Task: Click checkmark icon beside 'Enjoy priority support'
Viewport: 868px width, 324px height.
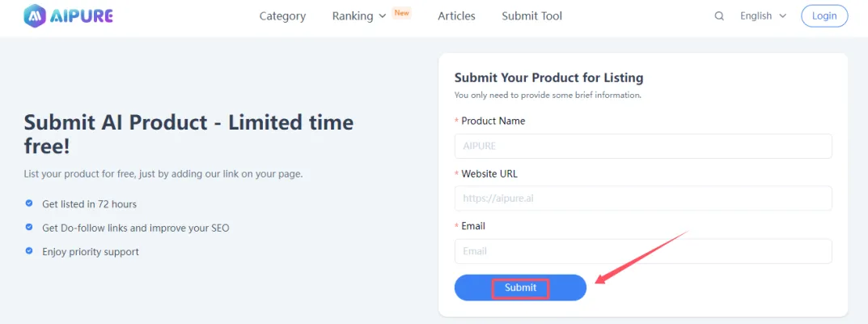Action: [29, 251]
